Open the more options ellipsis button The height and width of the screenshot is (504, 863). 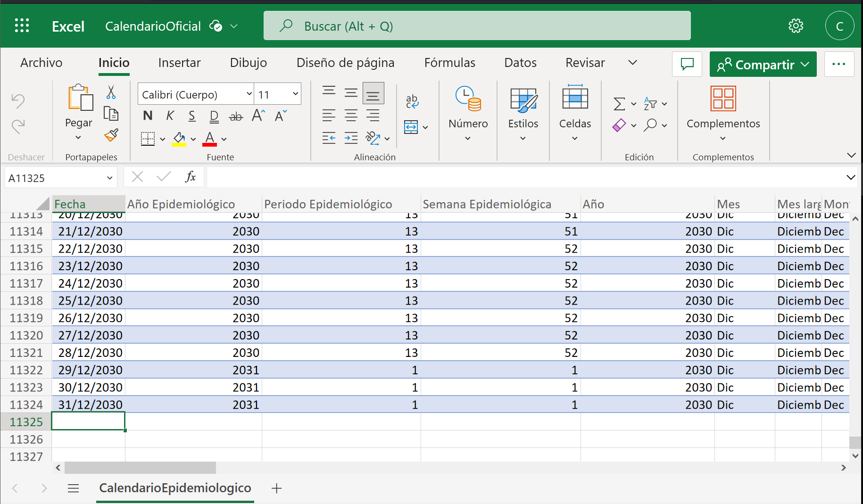(x=839, y=64)
